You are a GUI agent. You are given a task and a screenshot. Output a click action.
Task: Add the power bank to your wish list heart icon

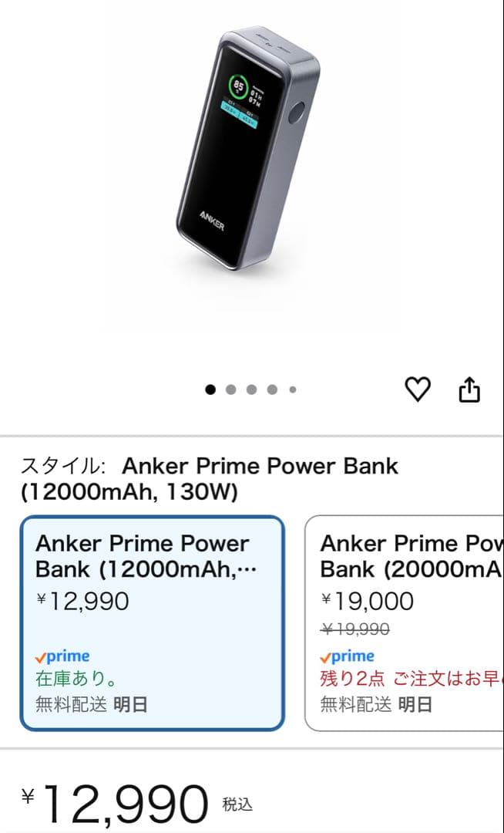[418, 390]
